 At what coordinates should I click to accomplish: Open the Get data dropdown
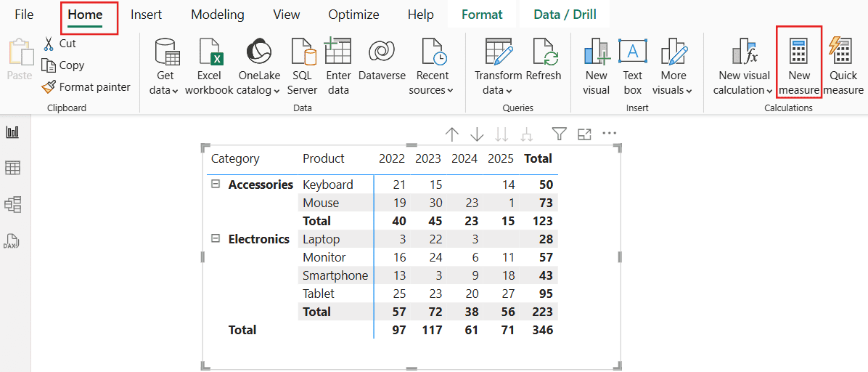[x=165, y=67]
